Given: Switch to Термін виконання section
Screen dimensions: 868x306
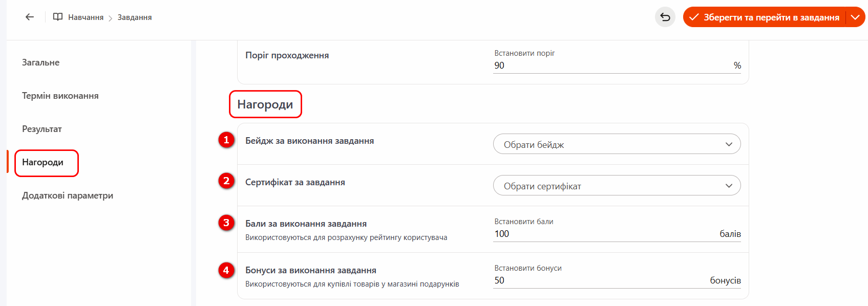Looking at the screenshot, I should (60, 96).
